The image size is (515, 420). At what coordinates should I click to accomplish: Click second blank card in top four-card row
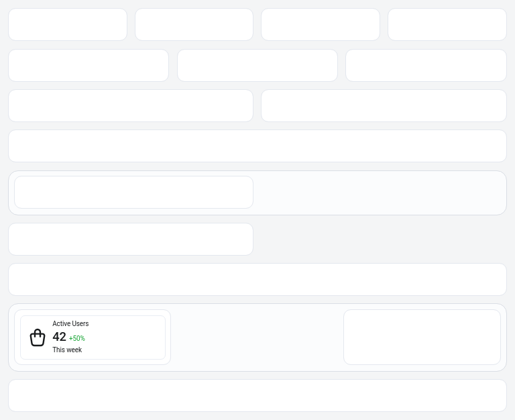pyautogui.click(x=194, y=25)
